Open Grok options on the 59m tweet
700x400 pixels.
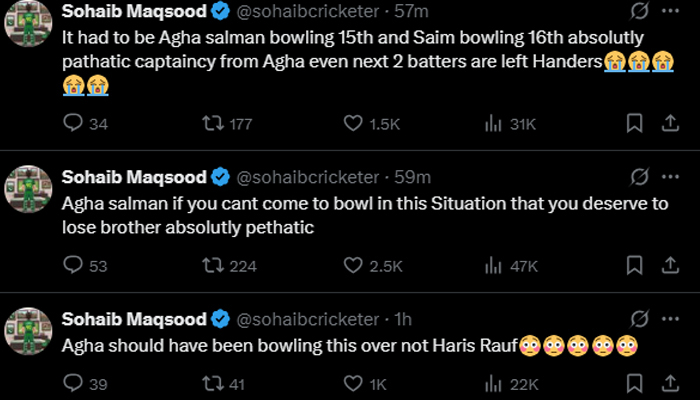(x=636, y=177)
